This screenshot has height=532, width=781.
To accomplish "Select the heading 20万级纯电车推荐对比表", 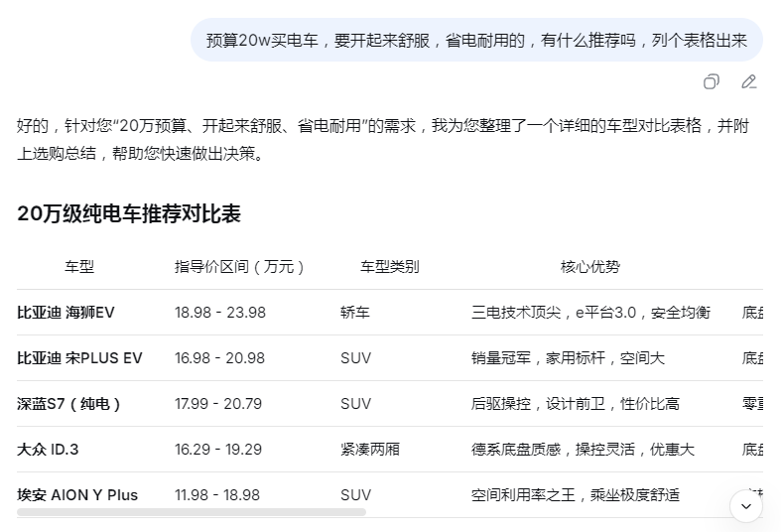I will coord(129,213).
